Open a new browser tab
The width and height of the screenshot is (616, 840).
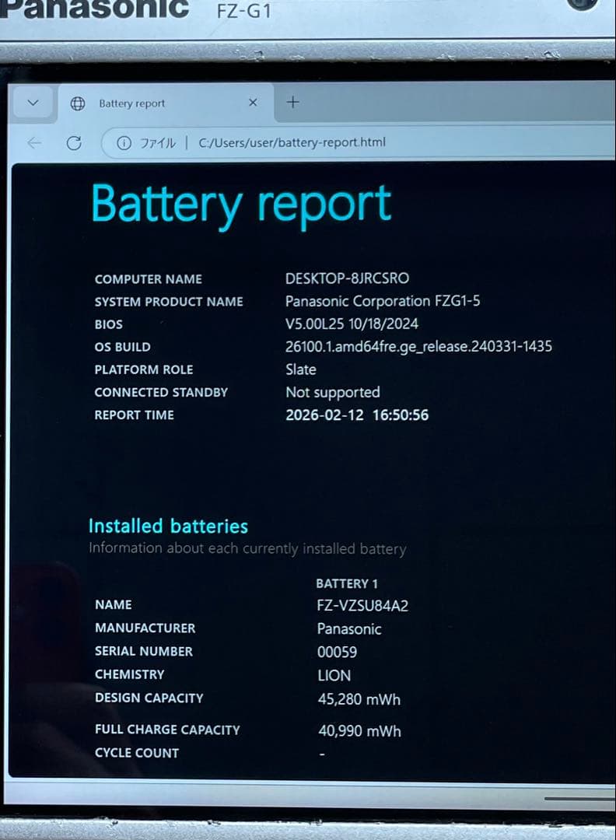pos(293,102)
